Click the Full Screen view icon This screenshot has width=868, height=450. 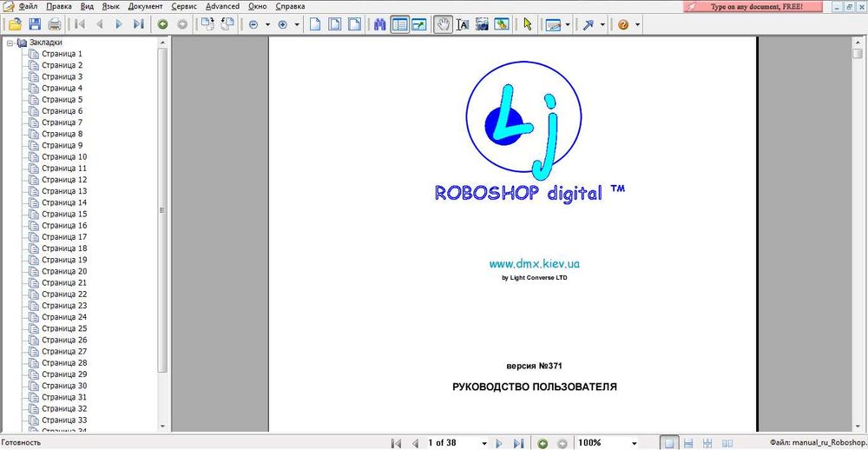(x=419, y=24)
